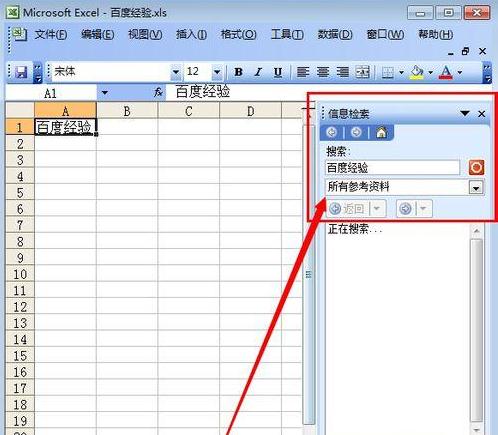Open the Name Box dropdown arrow
The height and width of the screenshot is (435, 498).
click(x=105, y=92)
